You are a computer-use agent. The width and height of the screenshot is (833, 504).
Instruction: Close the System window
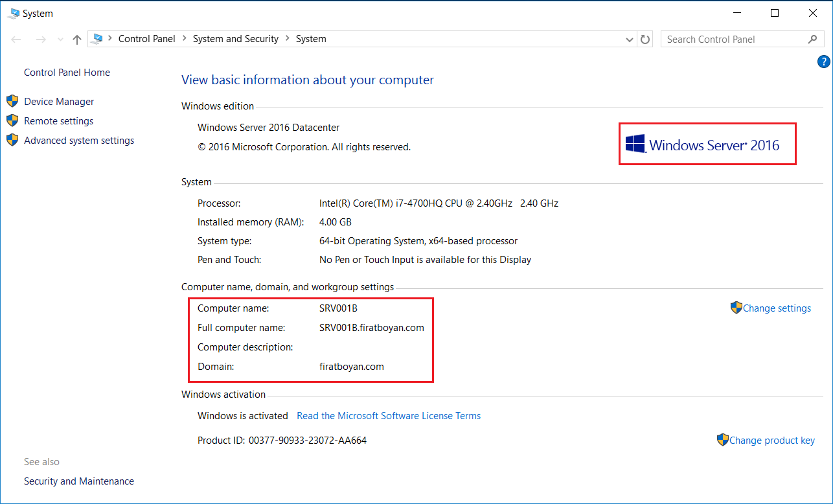coord(813,13)
